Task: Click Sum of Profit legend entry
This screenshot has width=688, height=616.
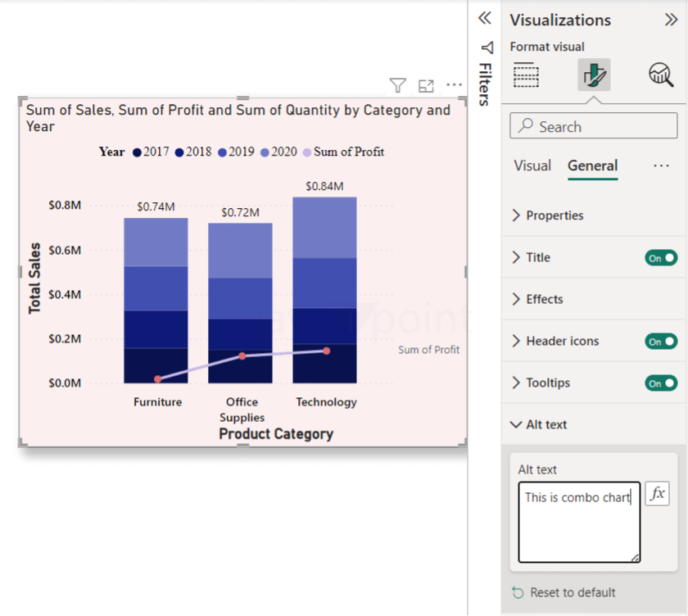Action: 343,152
